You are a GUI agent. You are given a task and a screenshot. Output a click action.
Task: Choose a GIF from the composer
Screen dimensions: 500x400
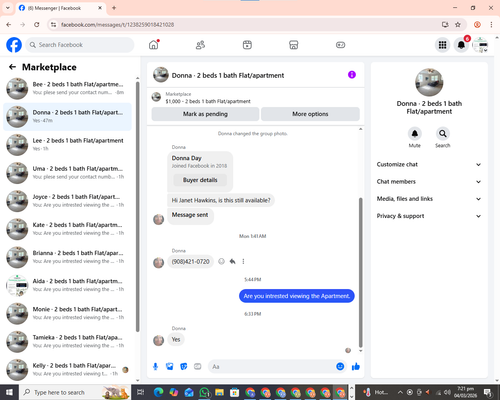198,367
